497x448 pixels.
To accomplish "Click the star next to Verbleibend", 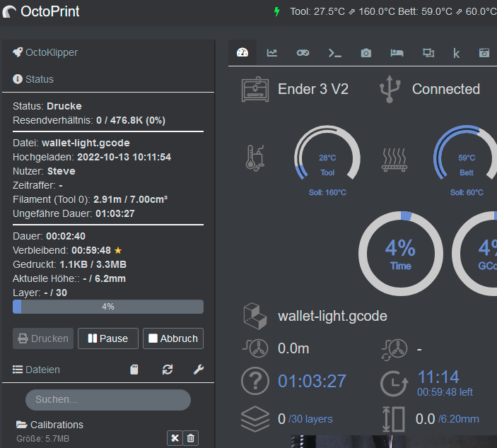I will pyautogui.click(x=118, y=250).
